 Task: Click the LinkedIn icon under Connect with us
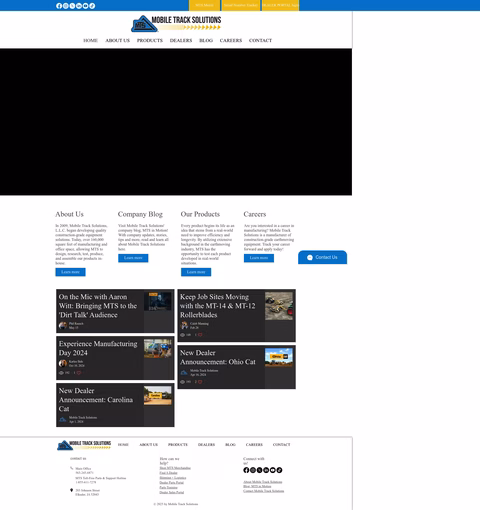[266, 470]
